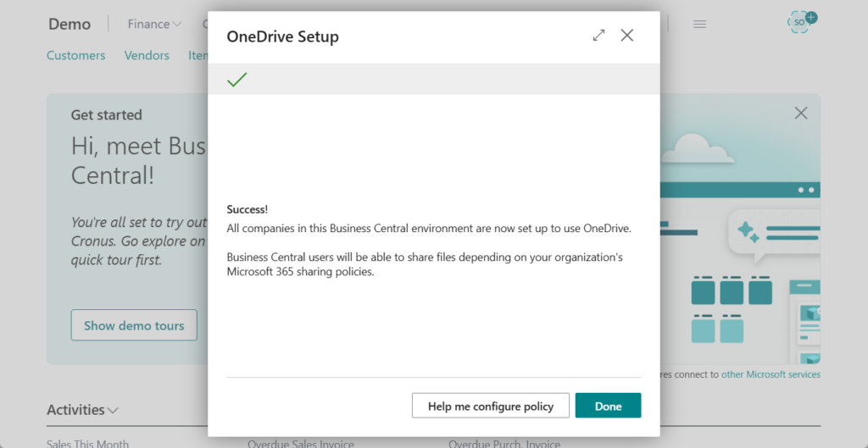Expand the OneDrive Setup dialog to full size

pyautogui.click(x=599, y=36)
